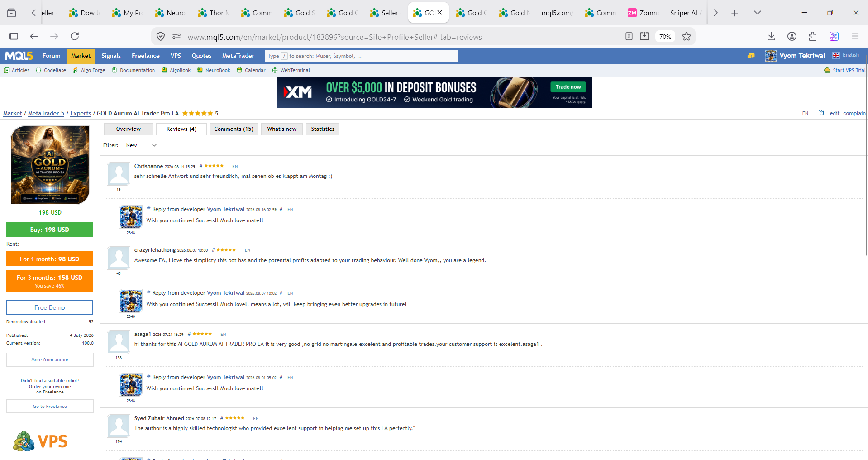Image resolution: width=868 pixels, height=460 pixels.
Task: Expand the reviews Filter dropdown
Action: (x=141, y=145)
